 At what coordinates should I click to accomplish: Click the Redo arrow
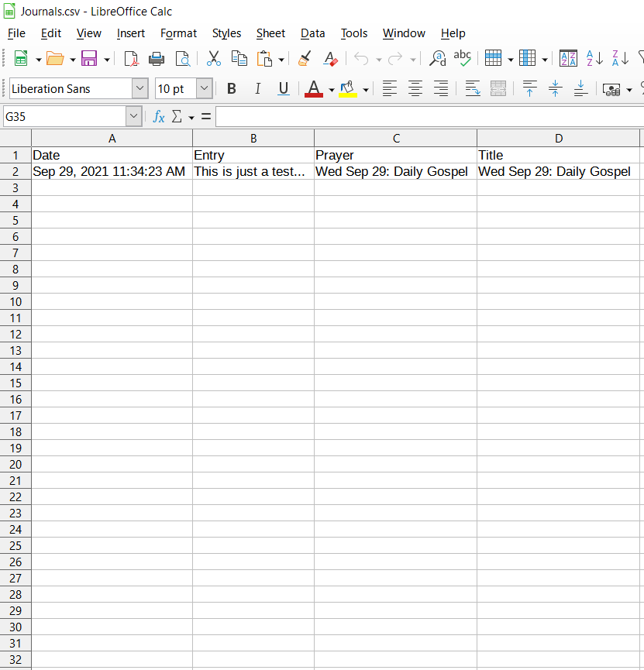pos(395,59)
